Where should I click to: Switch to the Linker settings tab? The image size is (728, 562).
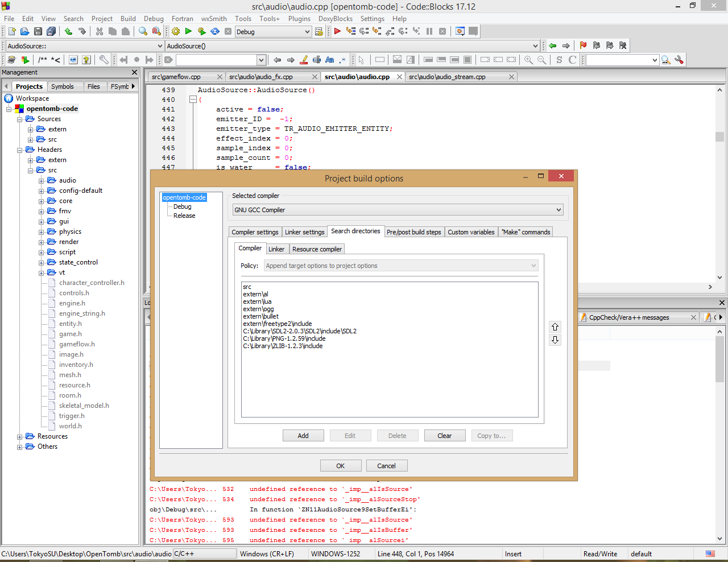point(305,232)
